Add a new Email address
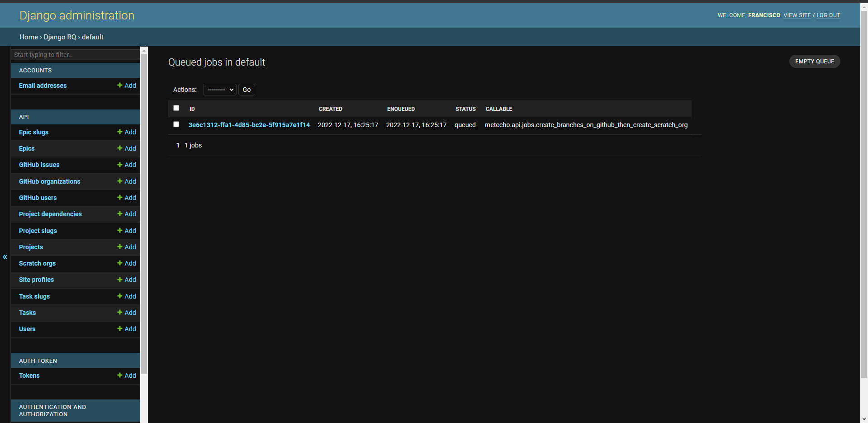 [x=127, y=86]
